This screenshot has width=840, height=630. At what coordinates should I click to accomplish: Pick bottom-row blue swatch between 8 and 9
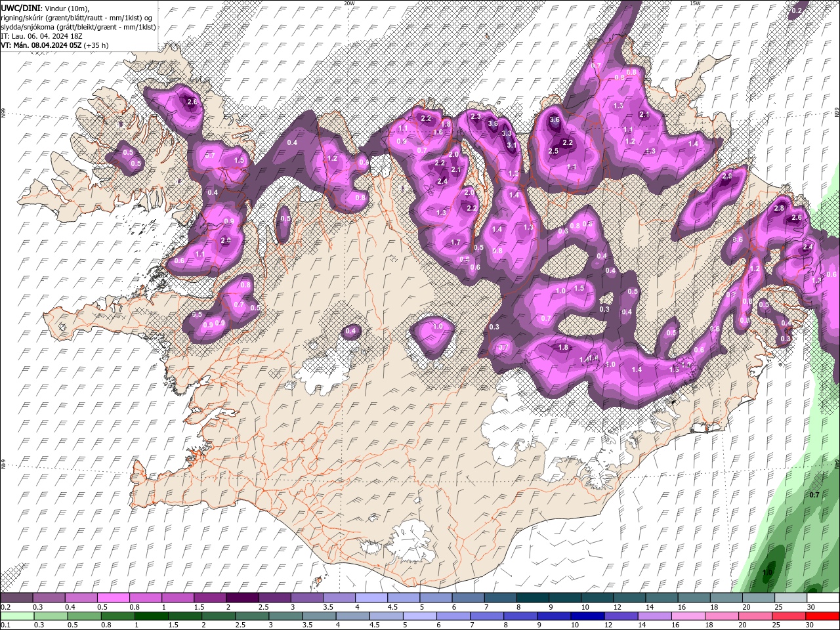click(520, 616)
